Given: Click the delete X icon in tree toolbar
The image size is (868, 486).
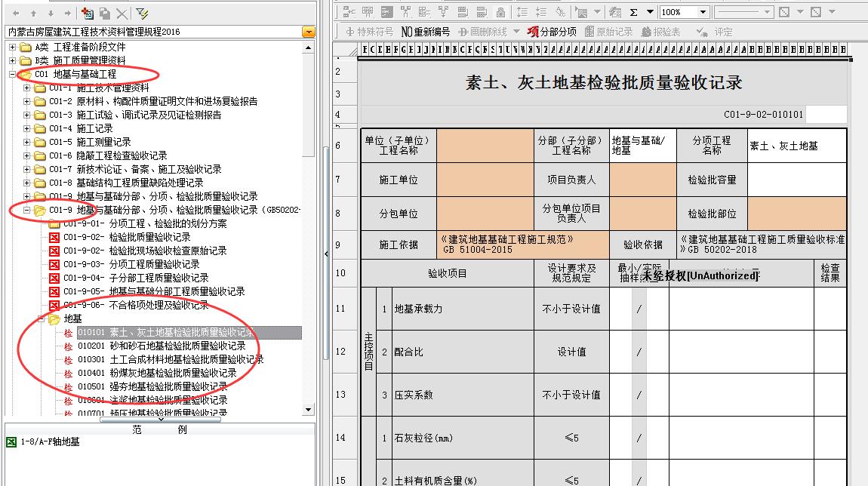Looking at the screenshot, I should (x=122, y=14).
